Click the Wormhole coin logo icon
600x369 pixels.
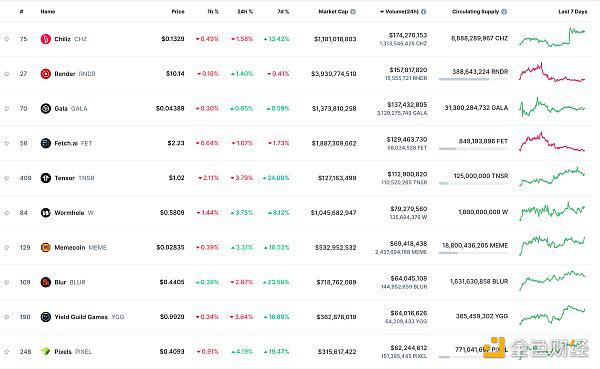46,212
